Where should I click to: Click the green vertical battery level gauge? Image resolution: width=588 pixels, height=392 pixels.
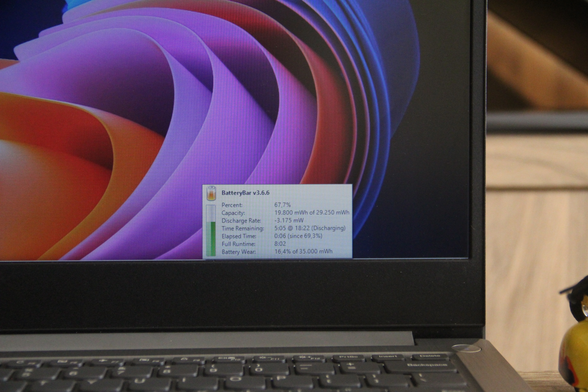211,239
